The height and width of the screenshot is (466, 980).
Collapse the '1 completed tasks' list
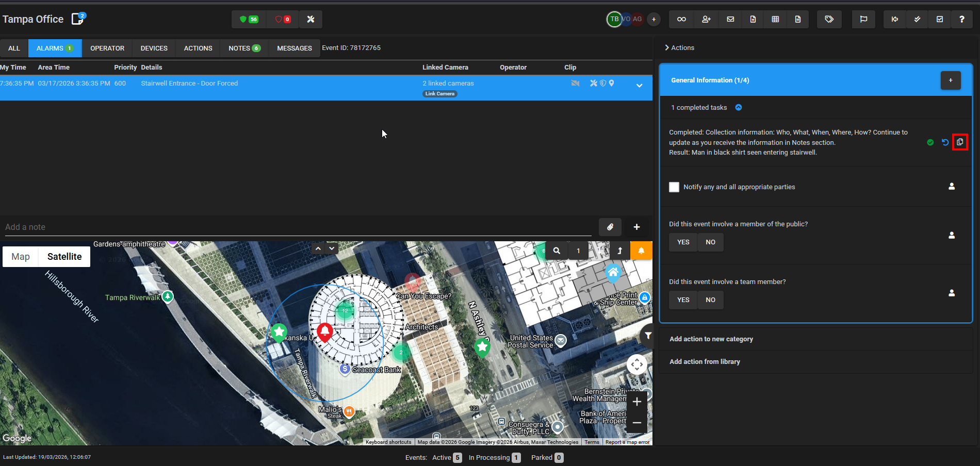[738, 107]
